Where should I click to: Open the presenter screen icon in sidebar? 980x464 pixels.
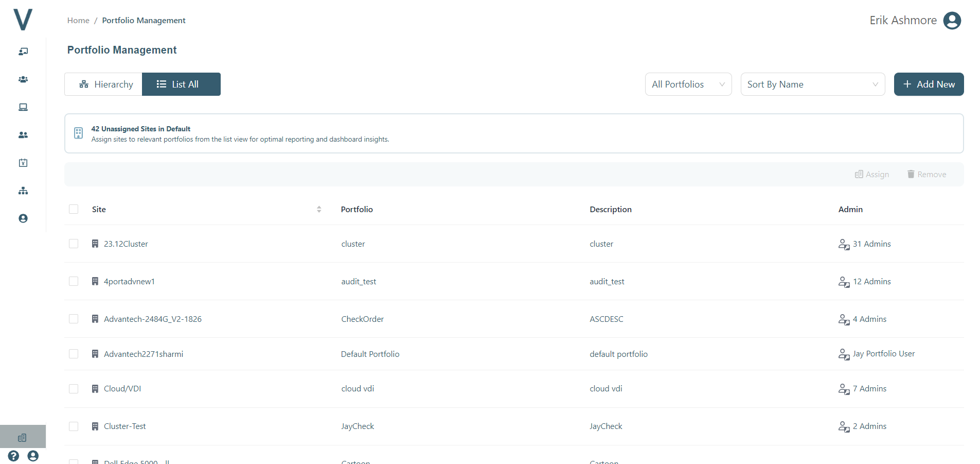23,51
